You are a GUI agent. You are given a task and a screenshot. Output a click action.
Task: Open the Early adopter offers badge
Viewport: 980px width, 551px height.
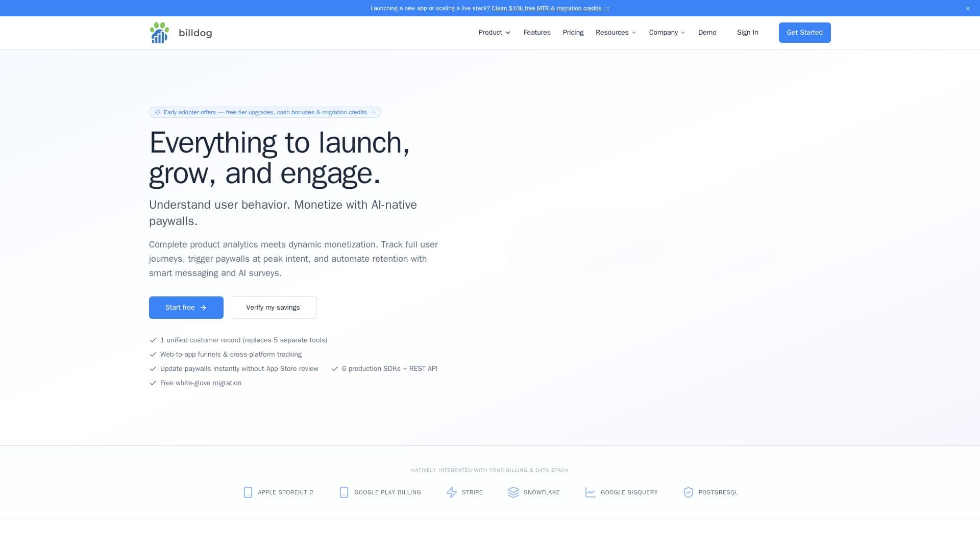tap(265, 112)
